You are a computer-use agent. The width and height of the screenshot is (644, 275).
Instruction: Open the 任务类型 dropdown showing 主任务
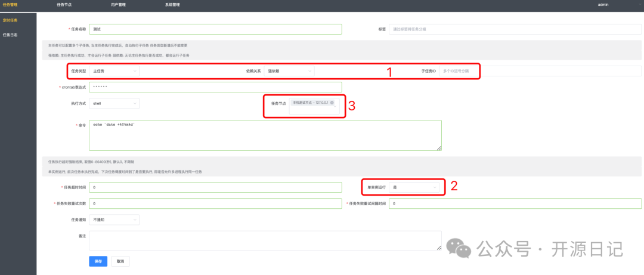coord(114,71)
